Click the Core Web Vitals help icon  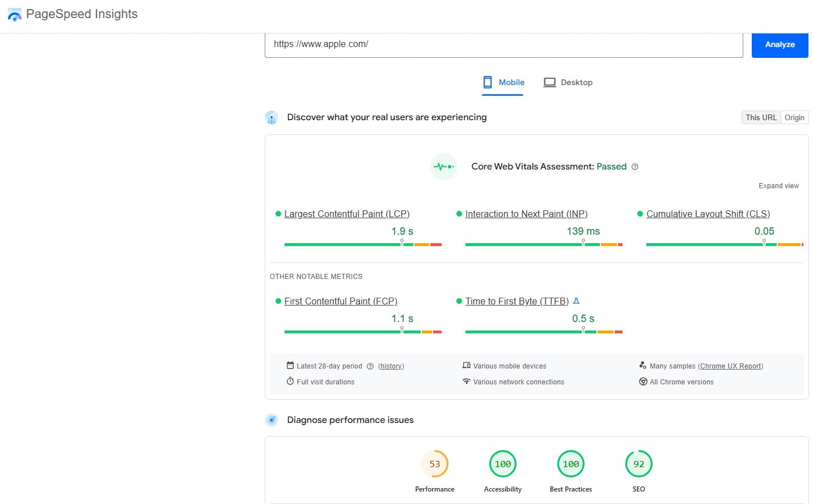[x=635, y=167]
